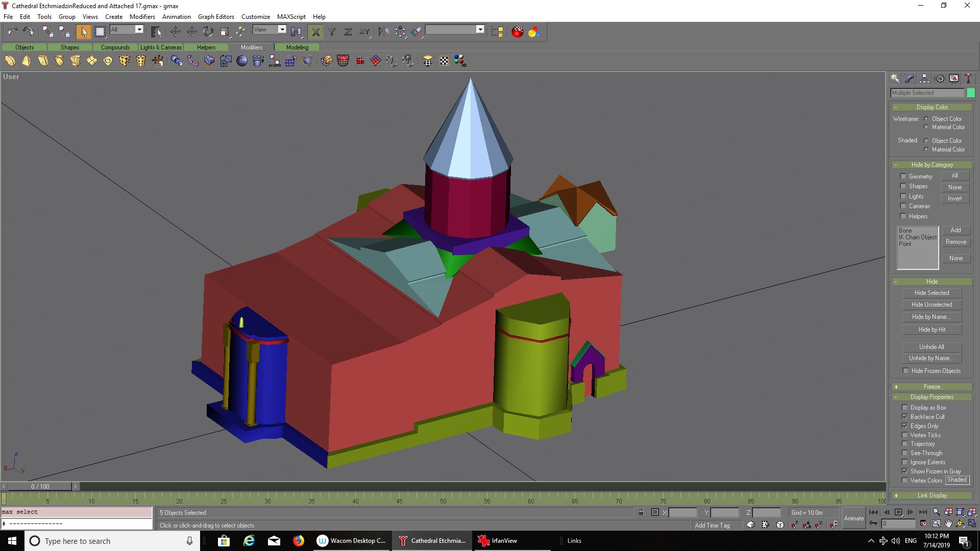980x551 pixels.
Task: Uncheck the Backface Cull option
Action: pyautogui.click(x=905, y=417)
